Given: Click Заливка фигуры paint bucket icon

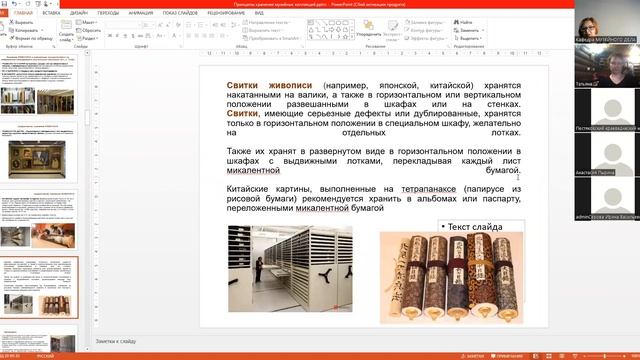Looking at the screenshot, I should click(408, 22).
